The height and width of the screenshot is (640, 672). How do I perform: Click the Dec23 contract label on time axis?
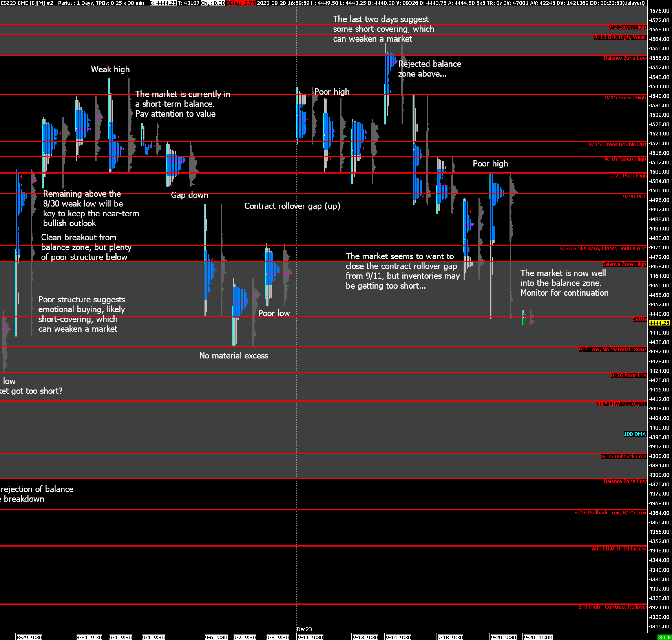click(304, 629)
